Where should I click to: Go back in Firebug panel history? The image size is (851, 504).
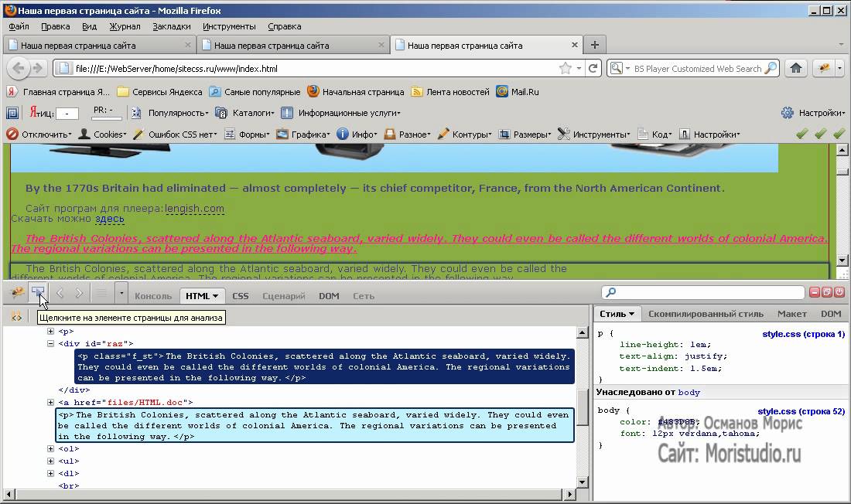(60, 294)
